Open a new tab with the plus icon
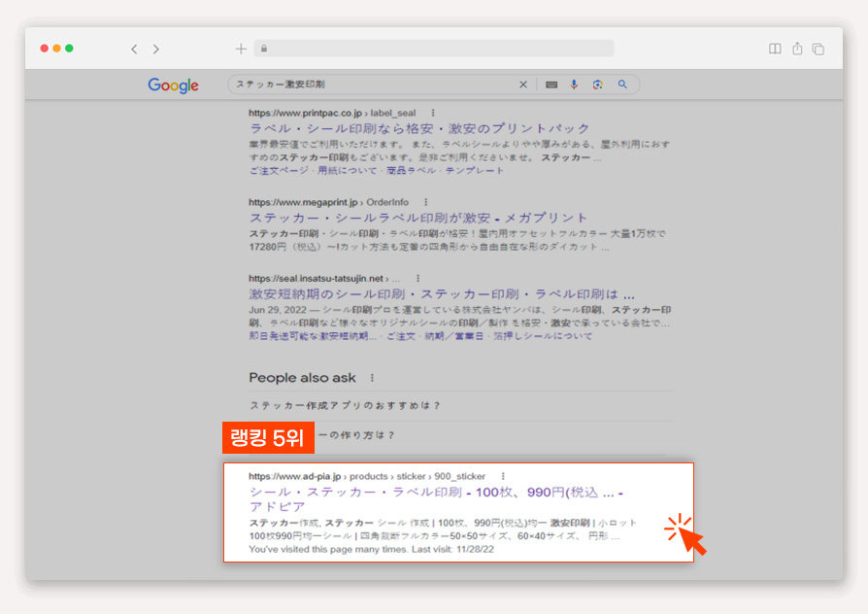868x614 pixels. [x=241, y=49]
